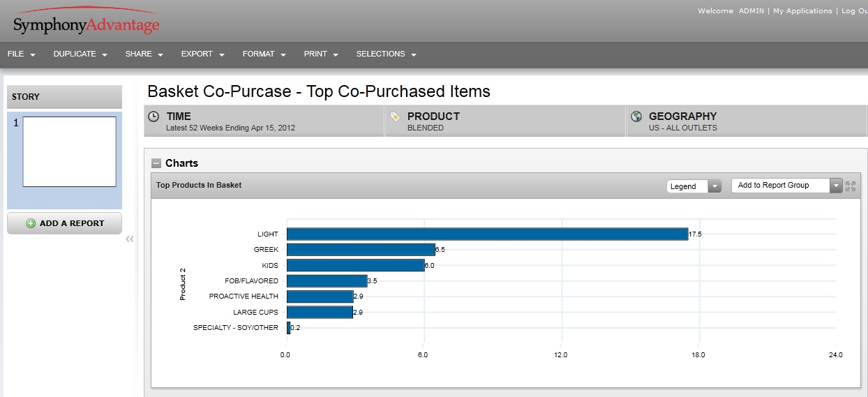Click the blue LIGHT bar in the chart
This screenshot has height=397, width=868.
tap(487, 234)
